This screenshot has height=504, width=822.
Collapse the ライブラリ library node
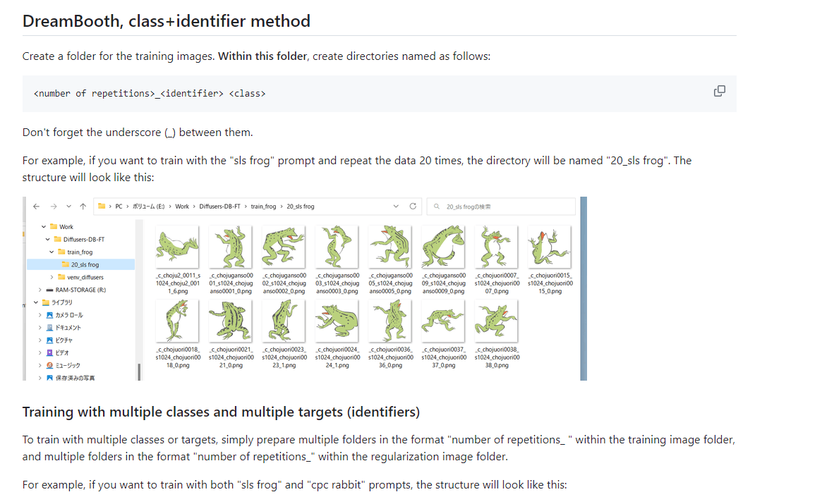[36, 302]
